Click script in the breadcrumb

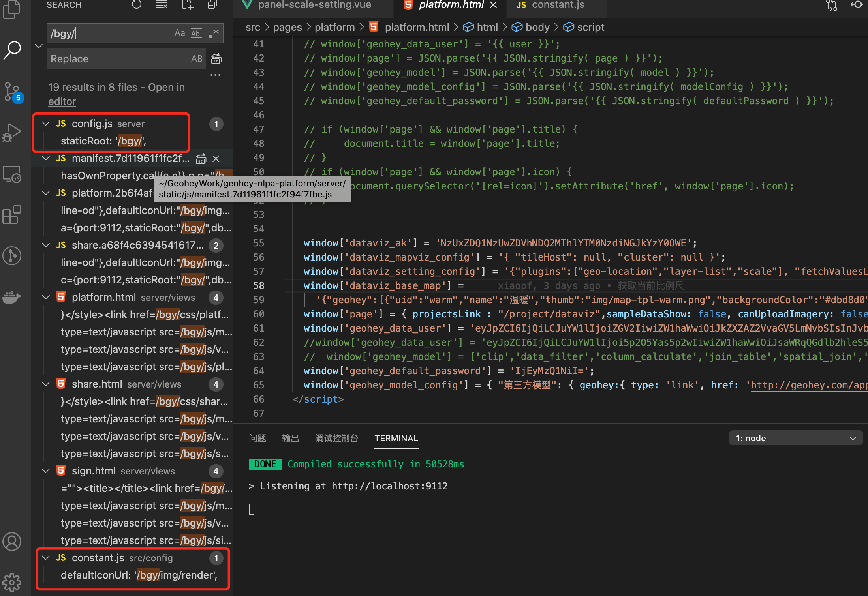pos(590,27)
